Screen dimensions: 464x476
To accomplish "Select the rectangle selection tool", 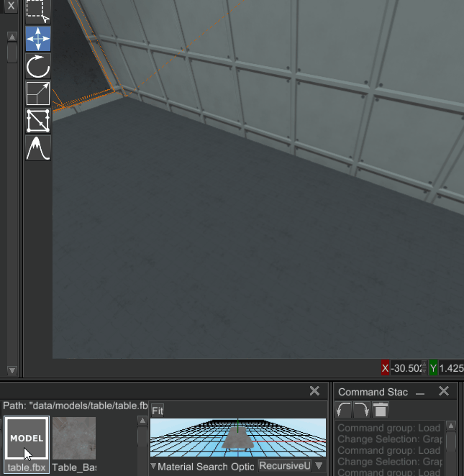I will pyautogui.click(x=38, y=12).
